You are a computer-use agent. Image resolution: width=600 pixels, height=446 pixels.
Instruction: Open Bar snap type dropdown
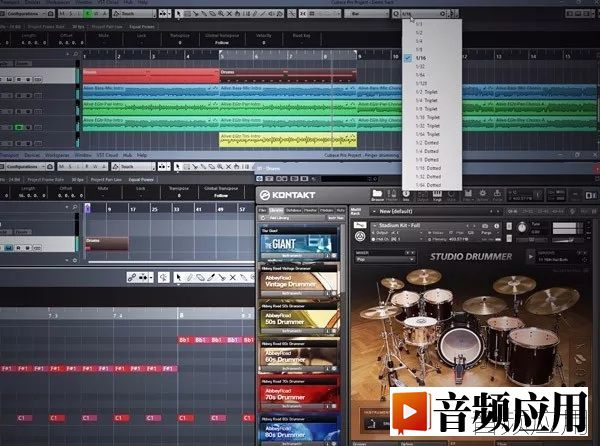366,14
